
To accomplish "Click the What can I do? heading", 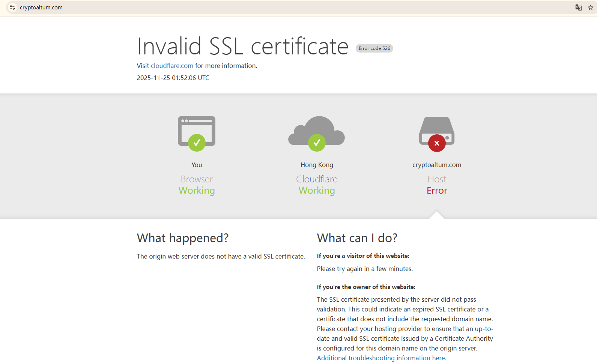I will (x=357, y=238).
